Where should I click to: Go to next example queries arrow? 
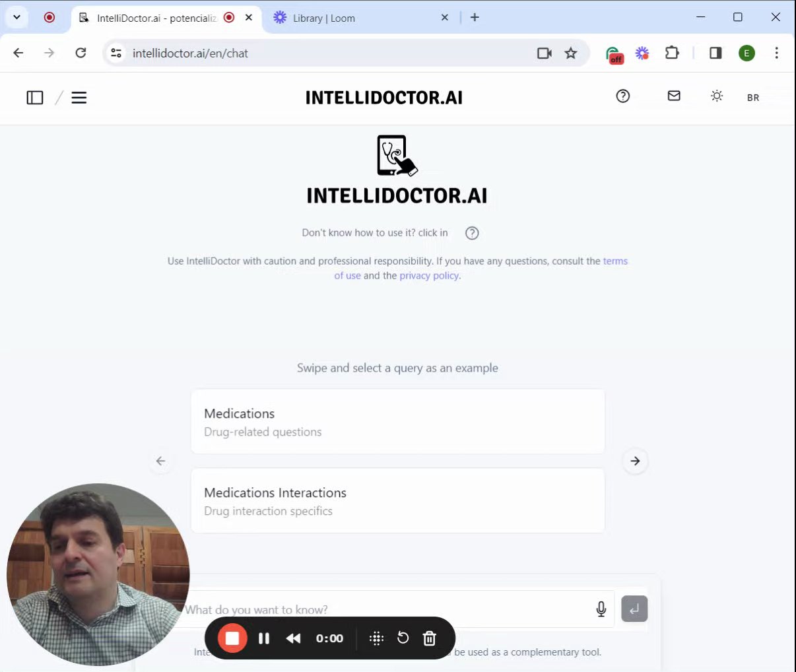[635, 461]
